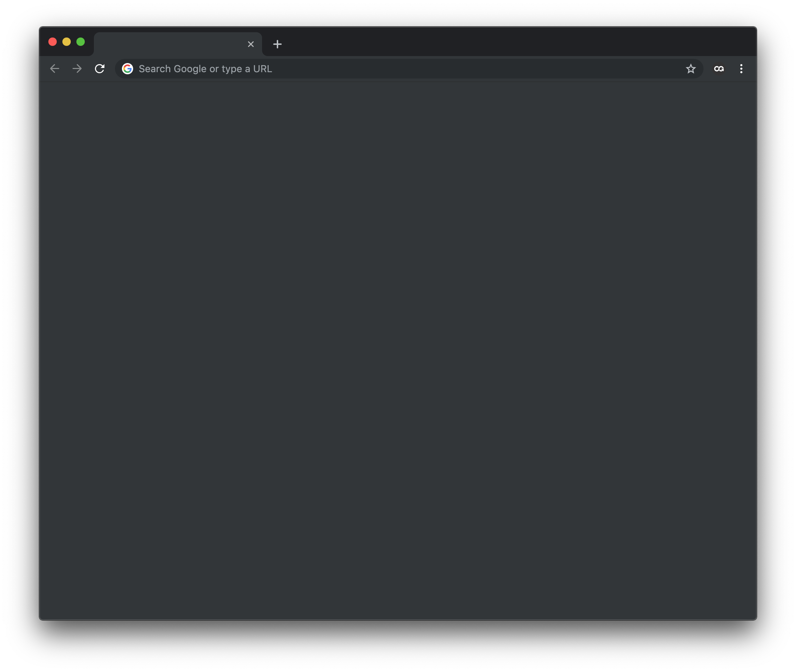This screenshot has height=672, width=796.
Task: Reload the current page
Action: pos(99,69)
